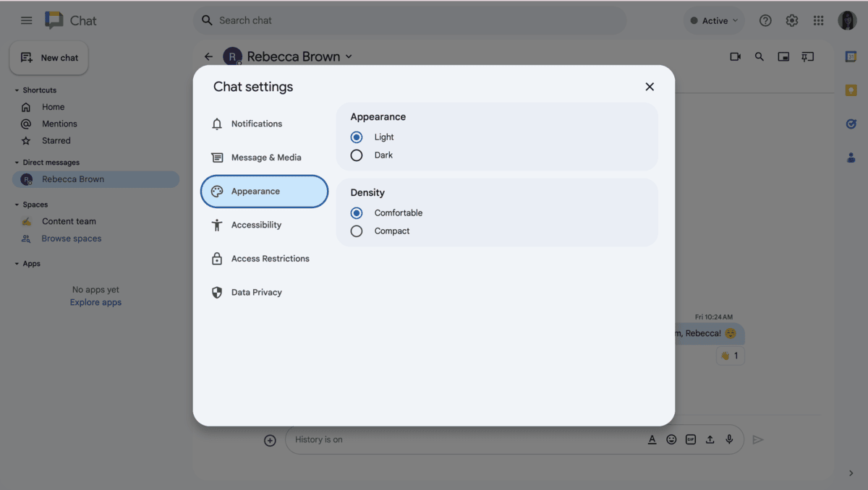868x490 pixels.
Task: Open the Rebecca Brown conversation dropdown
Action: tap(349, 56)
